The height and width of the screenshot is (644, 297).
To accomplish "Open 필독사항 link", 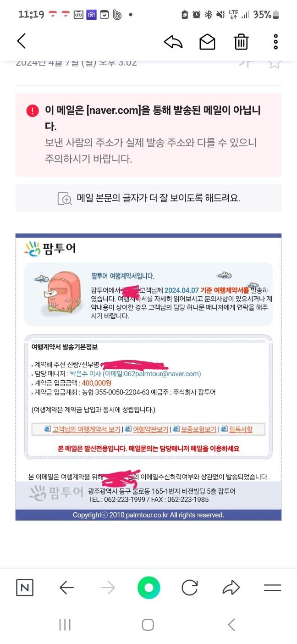I will point(241,429).
